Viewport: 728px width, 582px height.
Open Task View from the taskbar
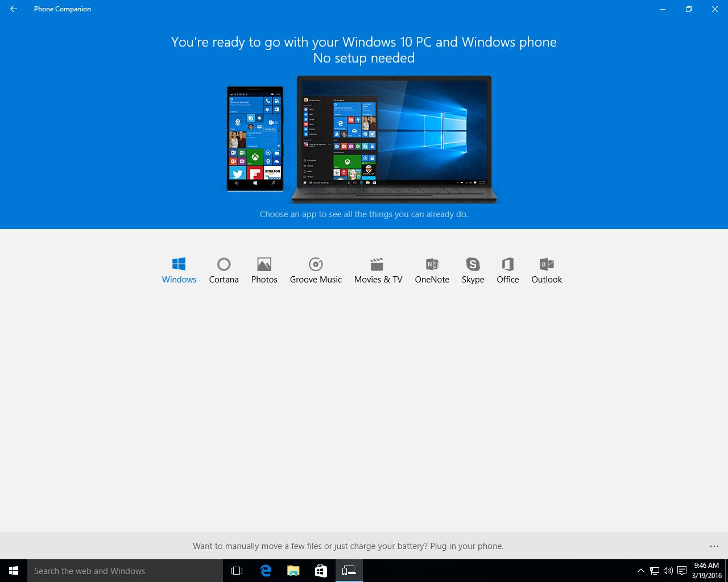point(237,571)
